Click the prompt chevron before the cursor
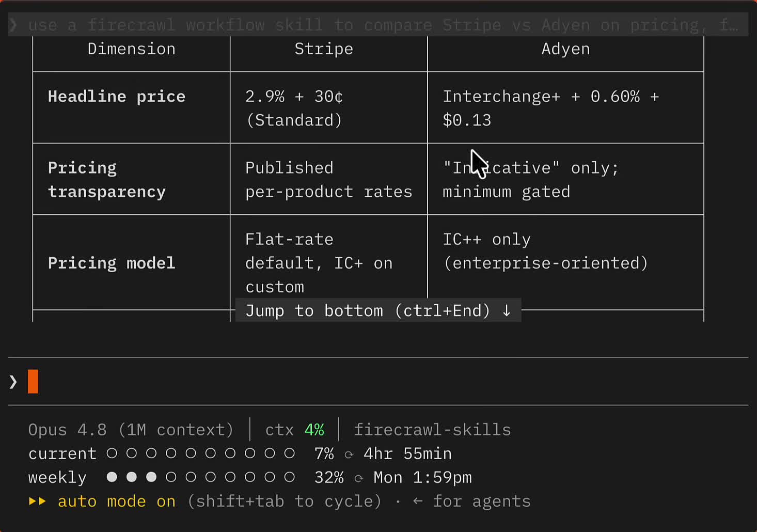The image size is (757, 532). tap(13, 382)
